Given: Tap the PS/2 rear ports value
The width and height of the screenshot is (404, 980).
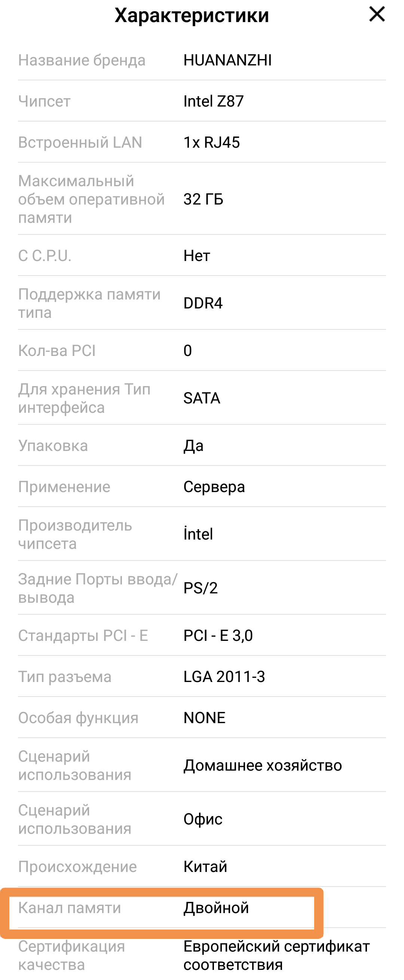Looking at the screenshot, I should pyautogui.click(x=200, y=588).
